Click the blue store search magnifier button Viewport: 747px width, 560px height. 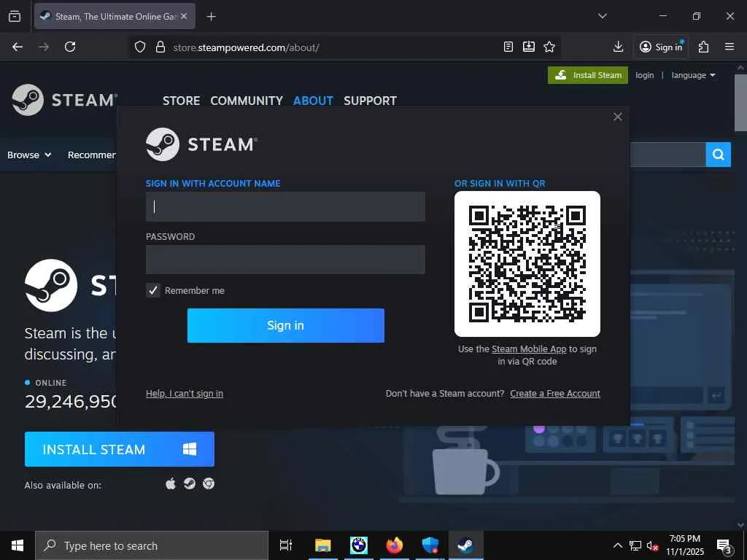pyautogui.click(x=718, y=155)
